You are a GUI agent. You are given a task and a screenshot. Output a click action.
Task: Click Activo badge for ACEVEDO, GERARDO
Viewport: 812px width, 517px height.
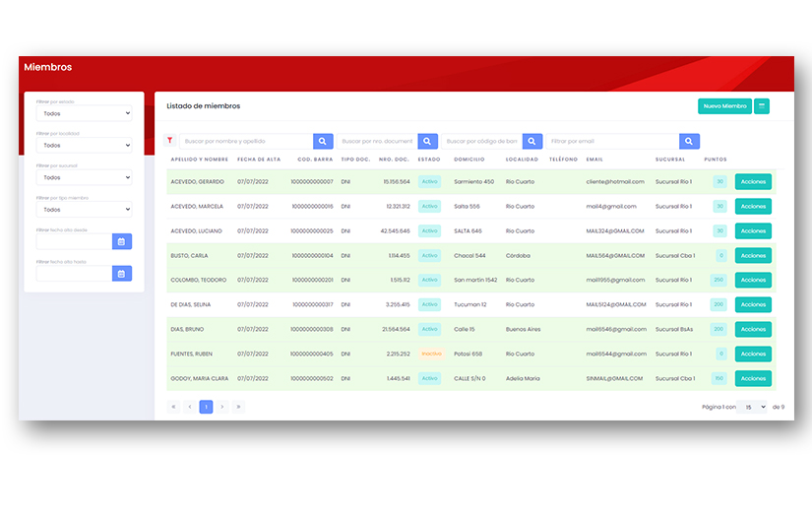tap(429, 182)
